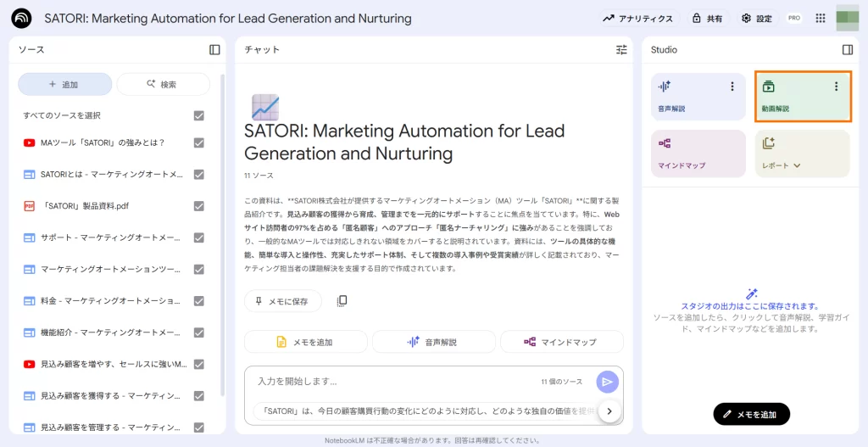Add a source with 追加 button
The width and height of the screenshot is (868, 447).
click(x=64, y=84)
